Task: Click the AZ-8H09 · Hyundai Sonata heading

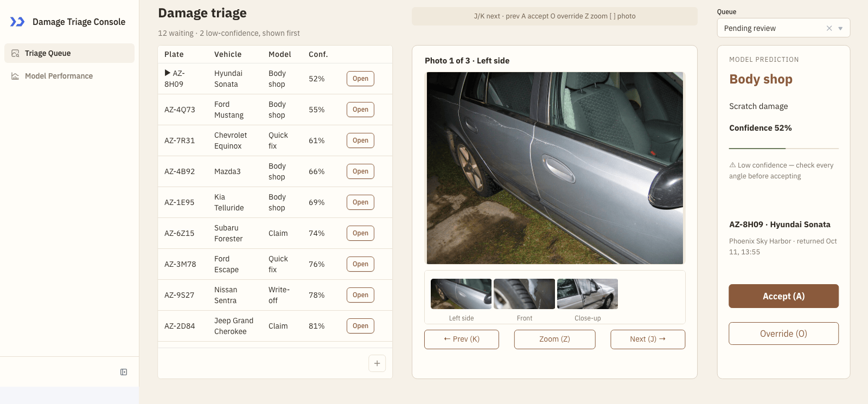Action: pos(780,225)
